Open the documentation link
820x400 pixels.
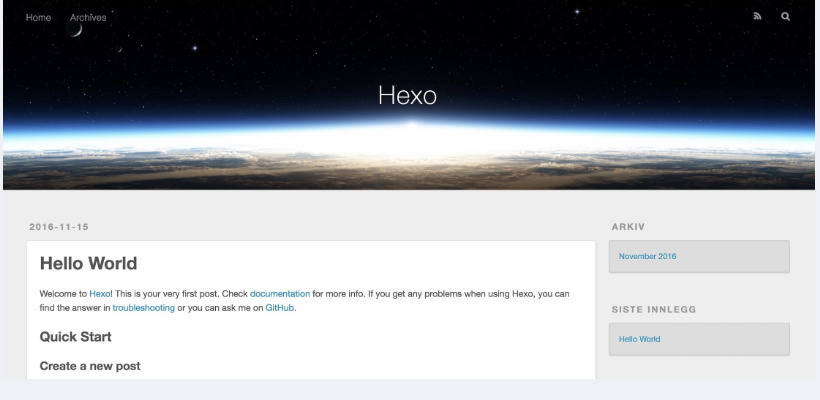point(279,294)
